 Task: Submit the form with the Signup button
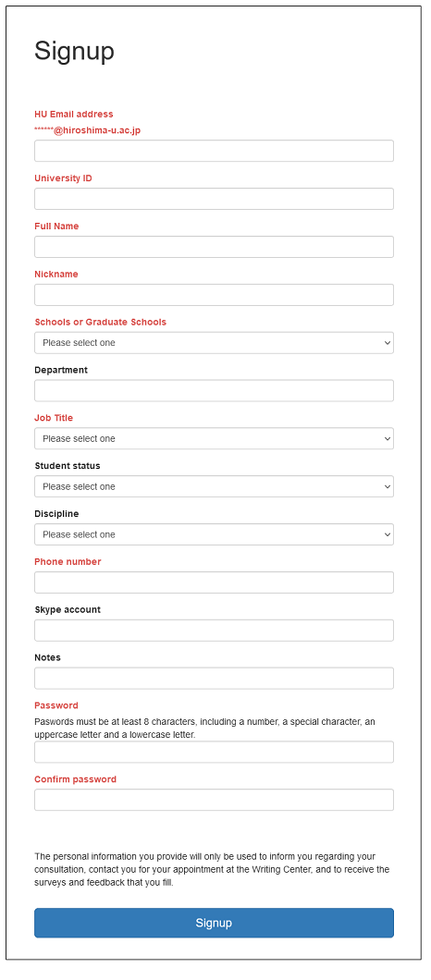(214, 923)
